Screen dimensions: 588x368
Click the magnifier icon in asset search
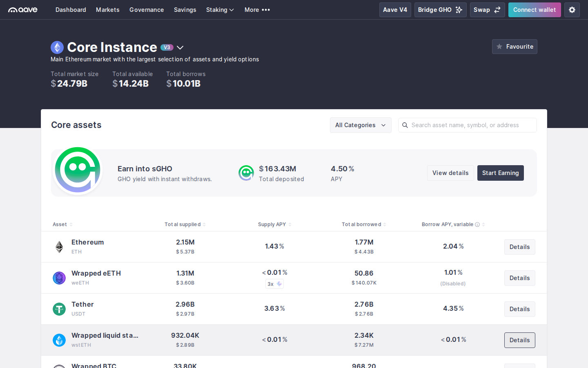tap(405, 125)
